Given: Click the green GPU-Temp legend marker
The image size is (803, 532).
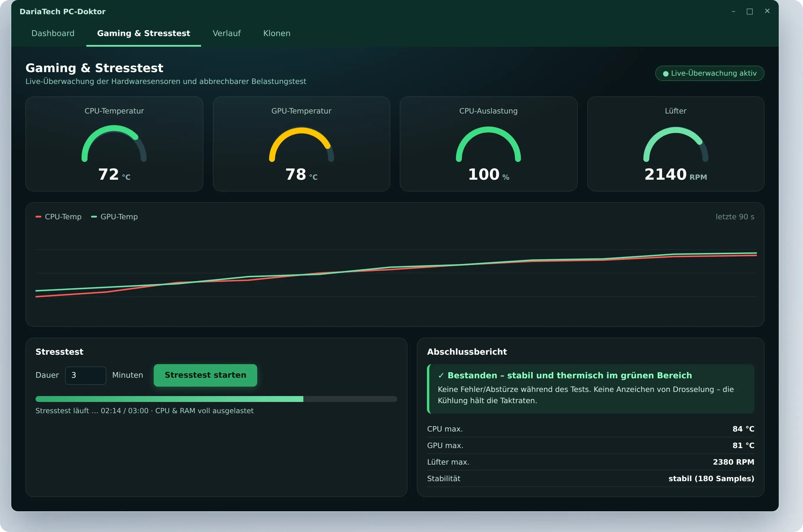Looking at the screenshot, I should 94,216.
